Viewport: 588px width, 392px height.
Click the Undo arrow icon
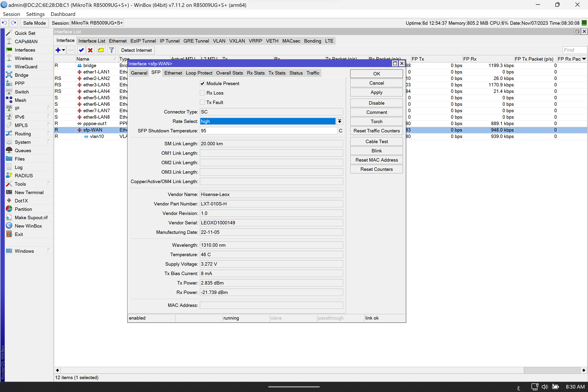click(x=5, y=23)
